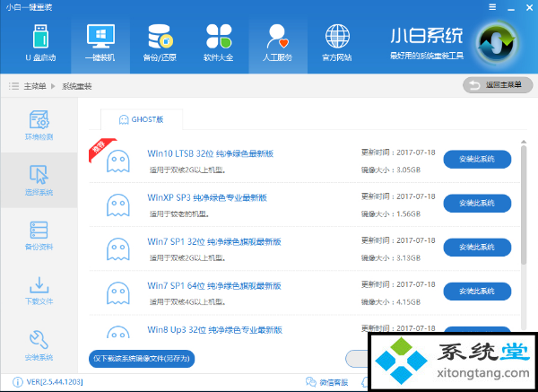The image size is (538, 392).
Task: Install Win7 SP1 64位 with 安装此系统
Action: pyautogui.click(x=477, y=291)
